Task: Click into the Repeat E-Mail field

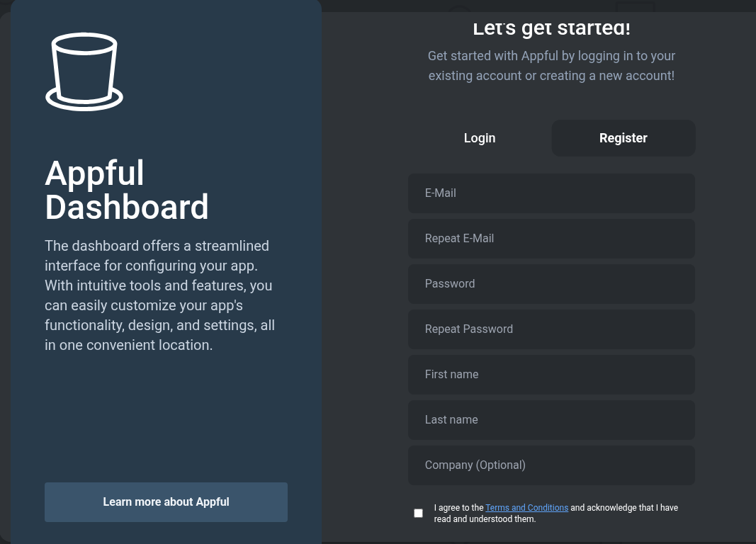Action: 551,239
